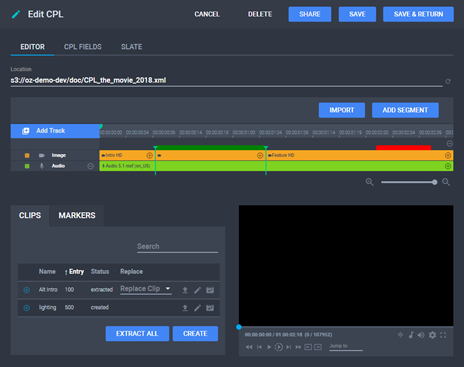Toggle the orange Image track square
Screen dimensions: 464x367
point(27,155)
